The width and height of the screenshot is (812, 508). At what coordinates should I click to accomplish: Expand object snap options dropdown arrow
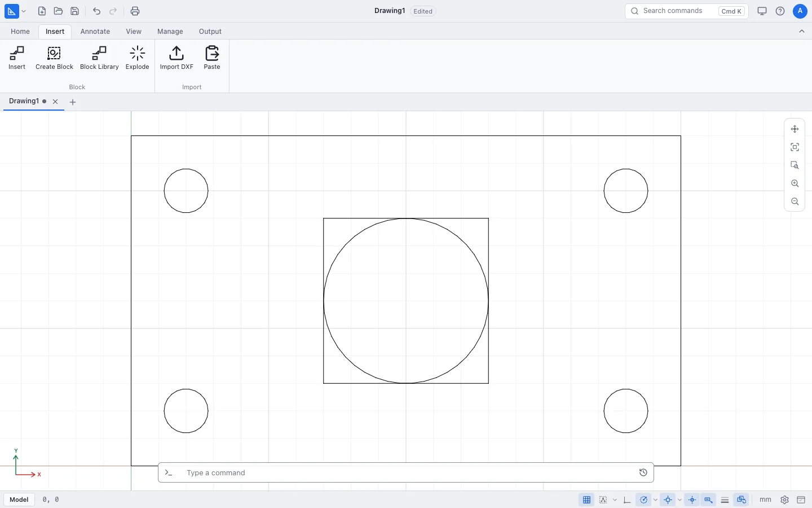[679, 500]
